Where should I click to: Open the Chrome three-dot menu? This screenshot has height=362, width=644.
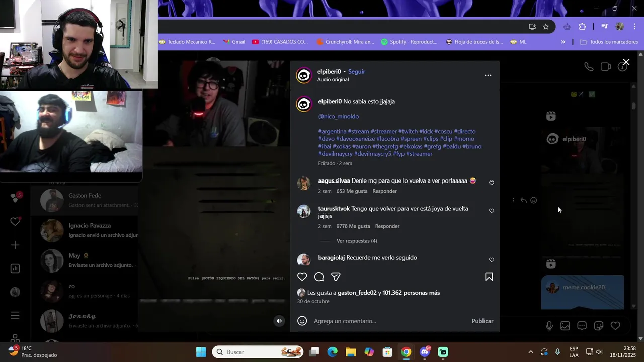click(x=634, y=27)
